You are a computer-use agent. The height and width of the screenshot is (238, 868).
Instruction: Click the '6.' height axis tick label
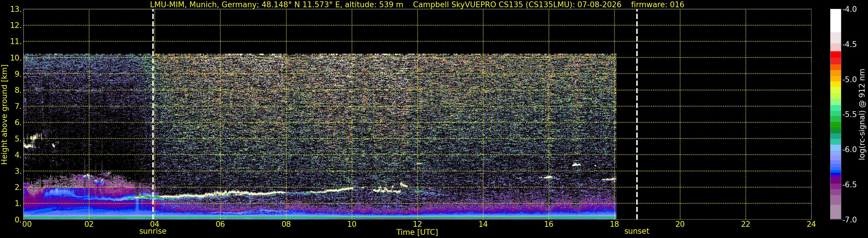[x=18, y=123]
